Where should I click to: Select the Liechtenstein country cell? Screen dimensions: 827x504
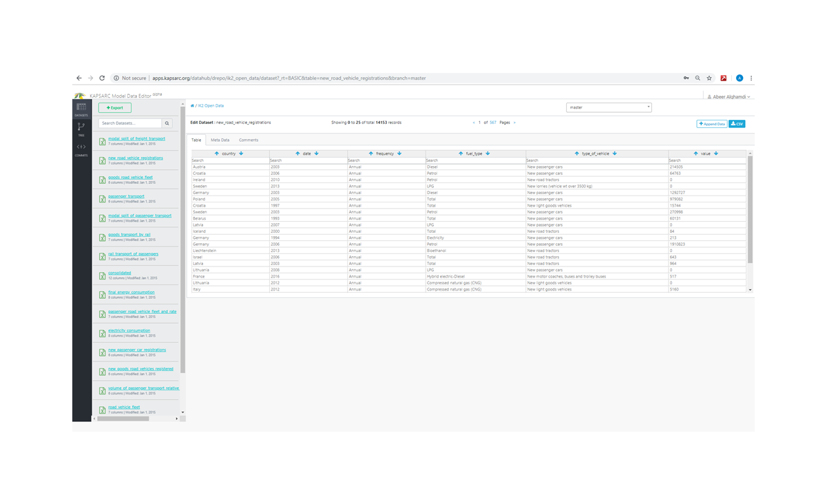(x=230, y=251)
